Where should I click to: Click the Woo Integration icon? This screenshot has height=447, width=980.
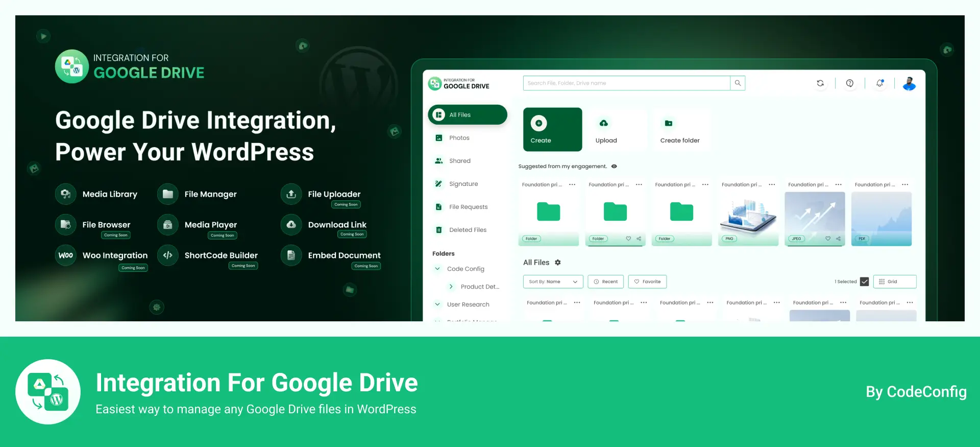click(x=66, y=255)
